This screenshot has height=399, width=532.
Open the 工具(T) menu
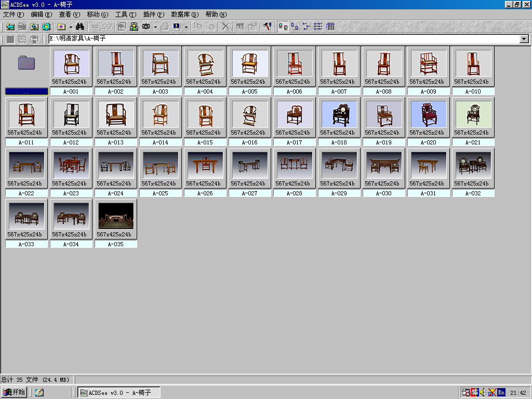[125, 15]
